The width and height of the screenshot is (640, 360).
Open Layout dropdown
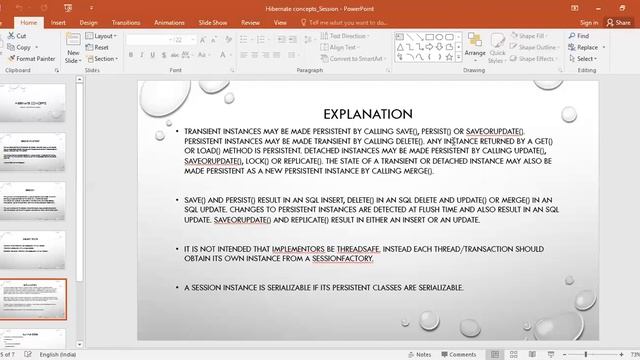tap(101, 36)
